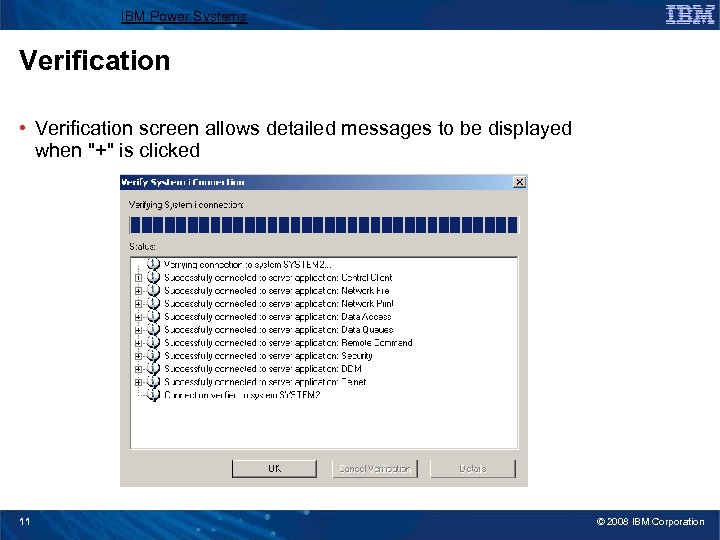
Task: Expand the Telnet server application row
Action: click(138, 382)
